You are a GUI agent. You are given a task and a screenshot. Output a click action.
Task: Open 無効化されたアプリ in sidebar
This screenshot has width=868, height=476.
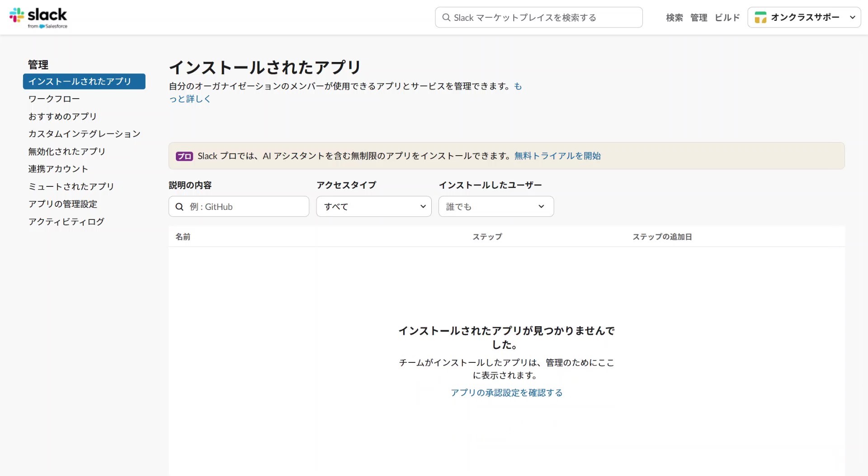coord(66,152)
